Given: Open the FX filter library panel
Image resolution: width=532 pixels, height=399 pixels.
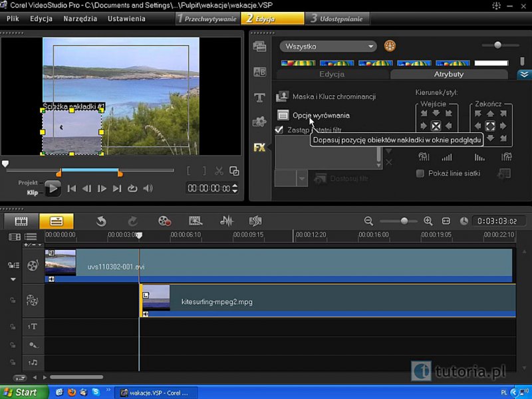Looking at the screenshot, I should [x=259, y=147].
